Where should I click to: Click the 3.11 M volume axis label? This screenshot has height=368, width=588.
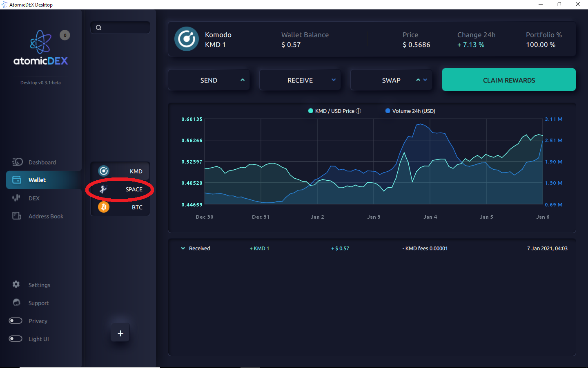[x=554, y=119]
